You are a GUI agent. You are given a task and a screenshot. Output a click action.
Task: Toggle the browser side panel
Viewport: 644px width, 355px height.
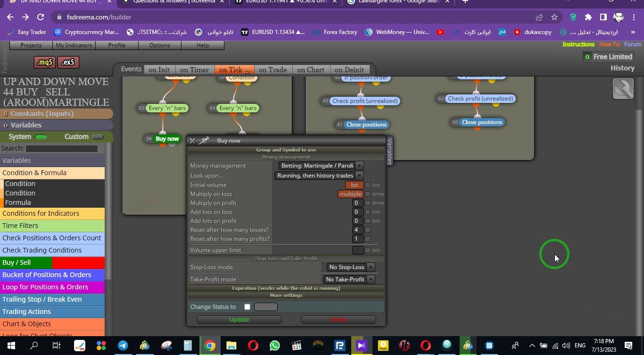603,17
